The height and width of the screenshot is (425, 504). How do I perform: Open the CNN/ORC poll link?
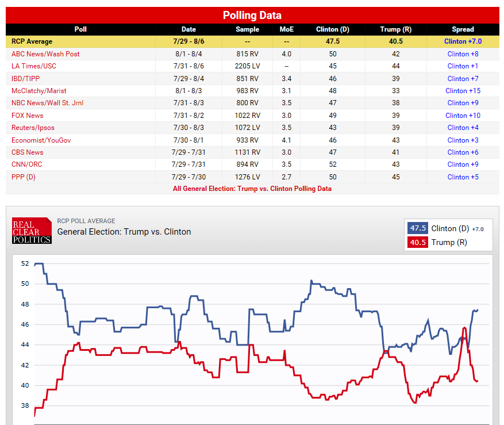tap(26, 164)
